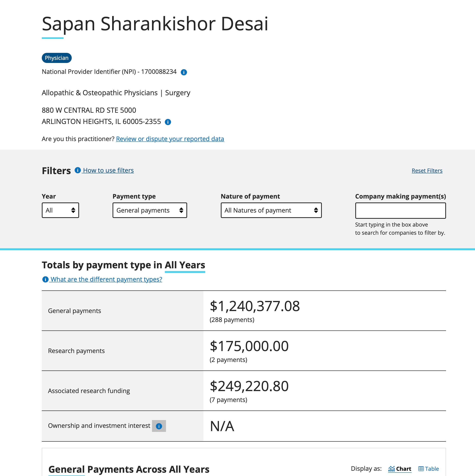Switch display to Chart view

pos(400,469)
